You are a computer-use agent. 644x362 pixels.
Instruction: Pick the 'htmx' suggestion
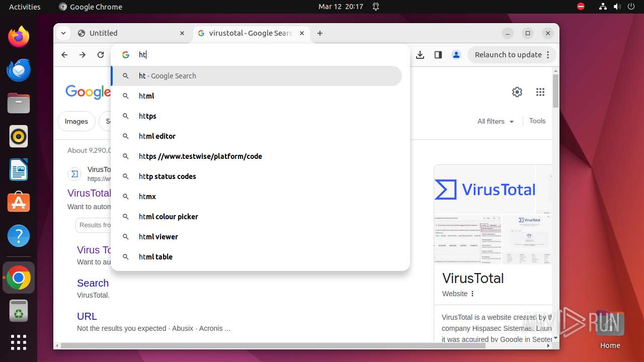(x=257, y=197)
